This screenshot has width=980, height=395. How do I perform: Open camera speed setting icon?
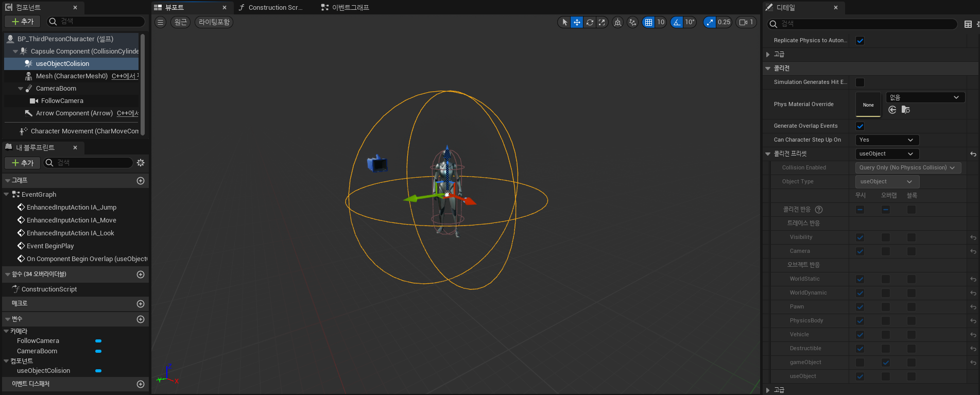tap(746, 22)
